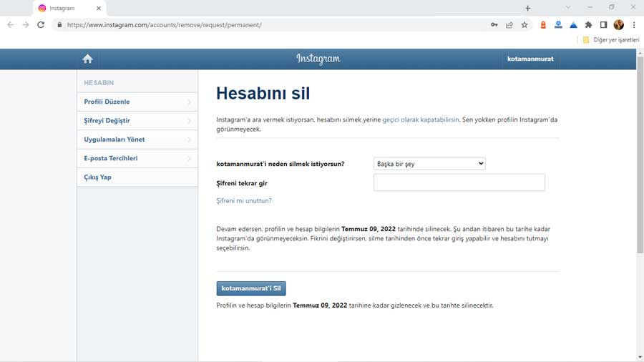Viewport: 644px width, 362px height.
Task: Reload the page with refresh icon
Action: tap(41, 24)
